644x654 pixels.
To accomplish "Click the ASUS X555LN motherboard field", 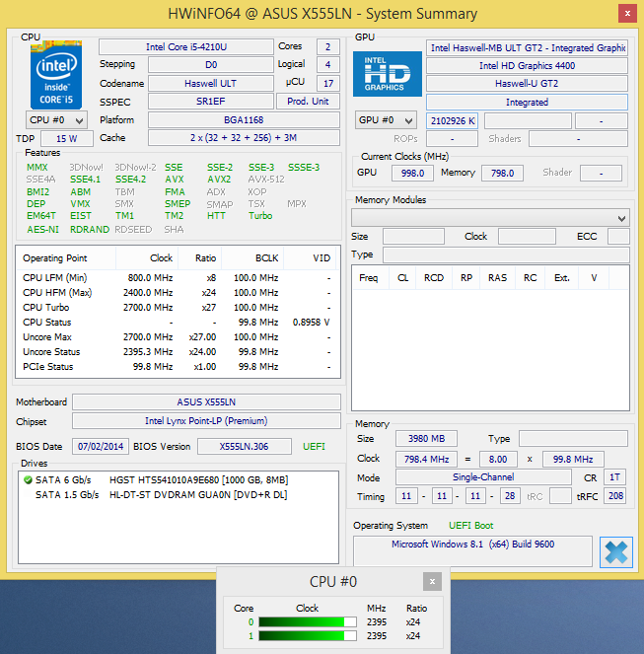I will point(206,402).
